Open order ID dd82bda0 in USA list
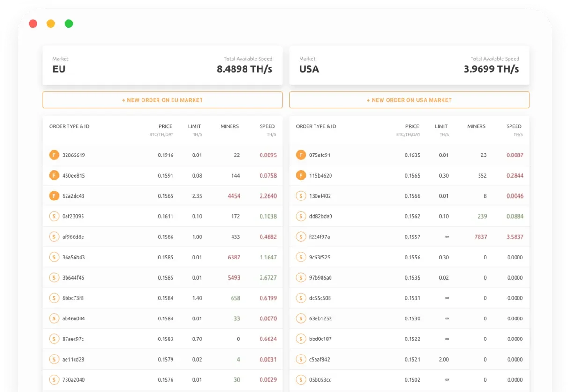Viewport: 570px width, 392px height. (321, 216)
